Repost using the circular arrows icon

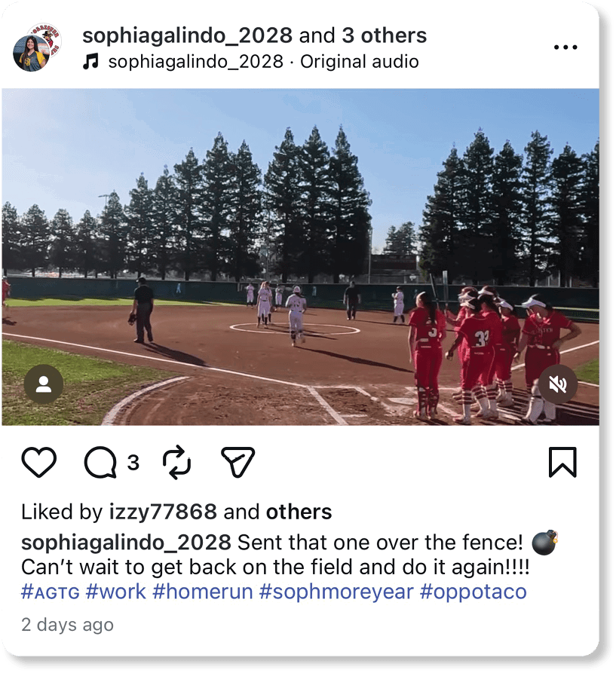(x=176, y=462)
